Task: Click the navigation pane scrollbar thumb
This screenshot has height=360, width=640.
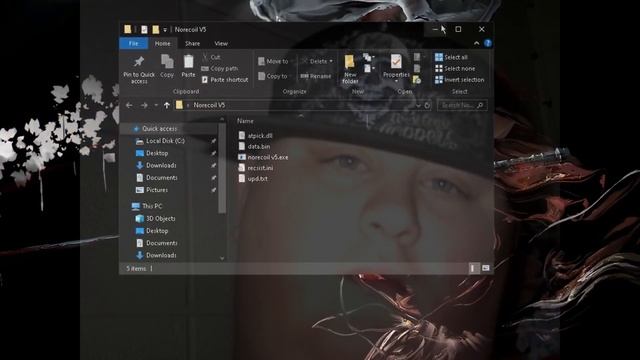Action: click(222, 167)
